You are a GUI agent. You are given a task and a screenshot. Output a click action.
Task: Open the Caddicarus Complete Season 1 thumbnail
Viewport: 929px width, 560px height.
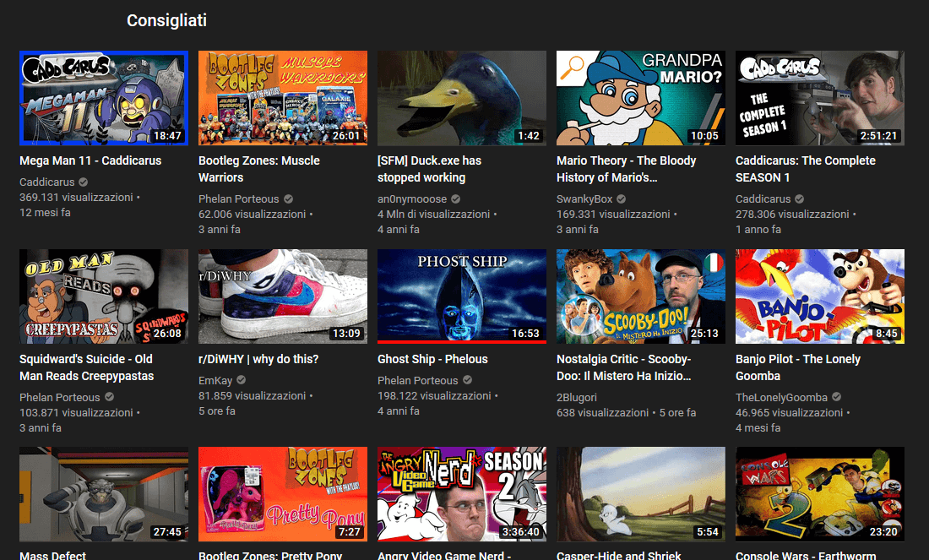click(x=820, y=98)
